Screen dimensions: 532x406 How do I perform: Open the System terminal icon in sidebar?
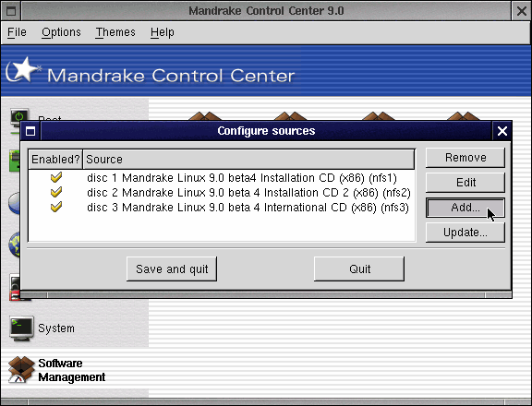coord(22,328)
